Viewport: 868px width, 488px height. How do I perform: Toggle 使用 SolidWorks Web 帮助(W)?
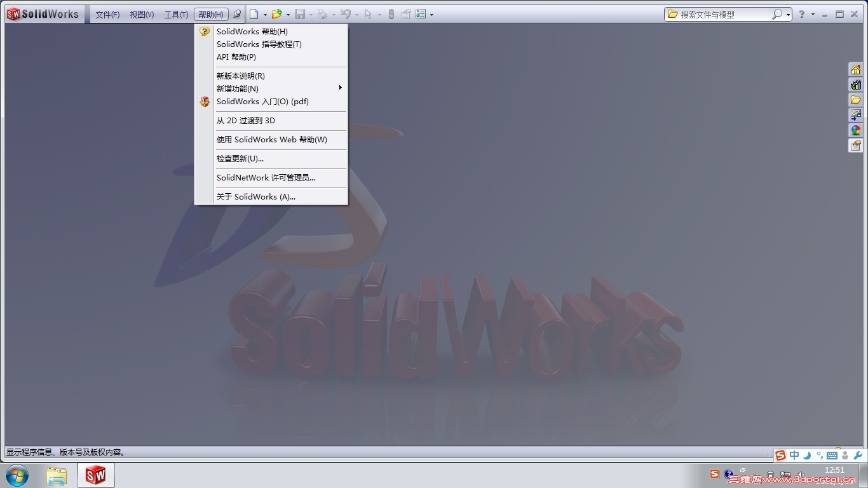coord(271,139)
